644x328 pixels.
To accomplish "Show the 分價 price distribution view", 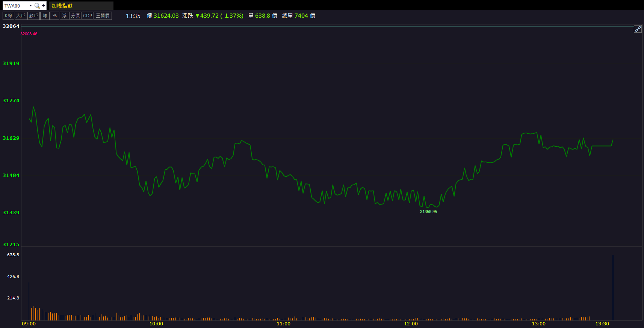I will click(75, 16).
